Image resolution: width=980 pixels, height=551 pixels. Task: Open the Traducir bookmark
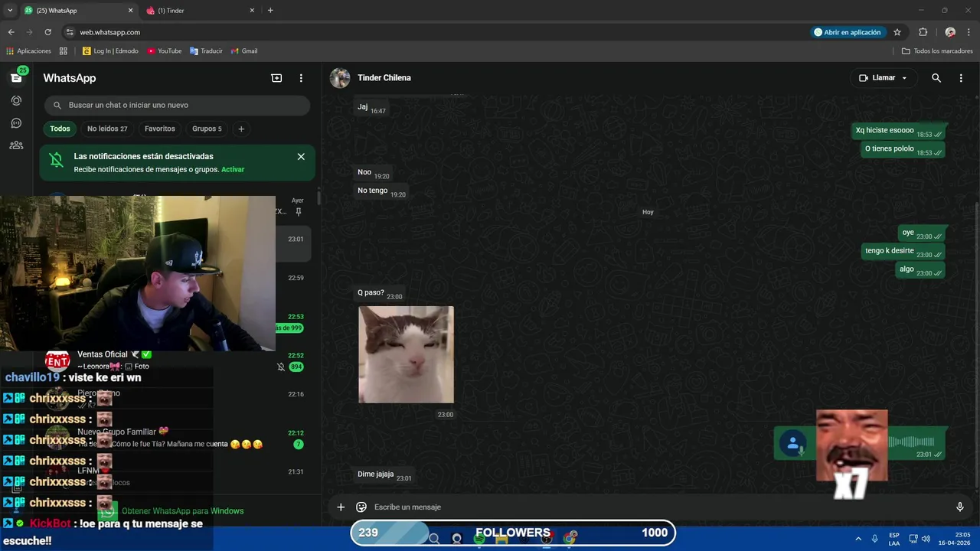tap(206, 51)
